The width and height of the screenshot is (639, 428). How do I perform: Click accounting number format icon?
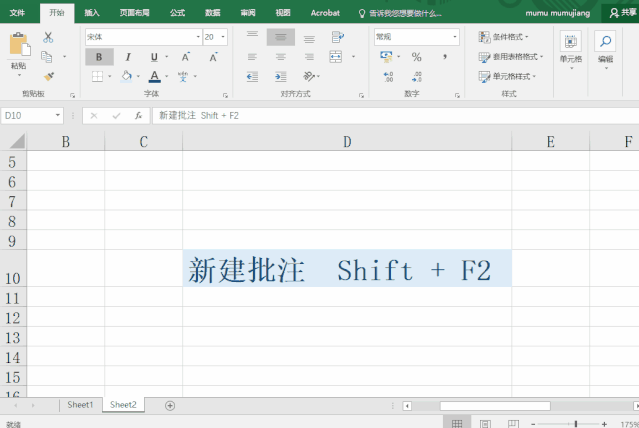pos(386,57)
